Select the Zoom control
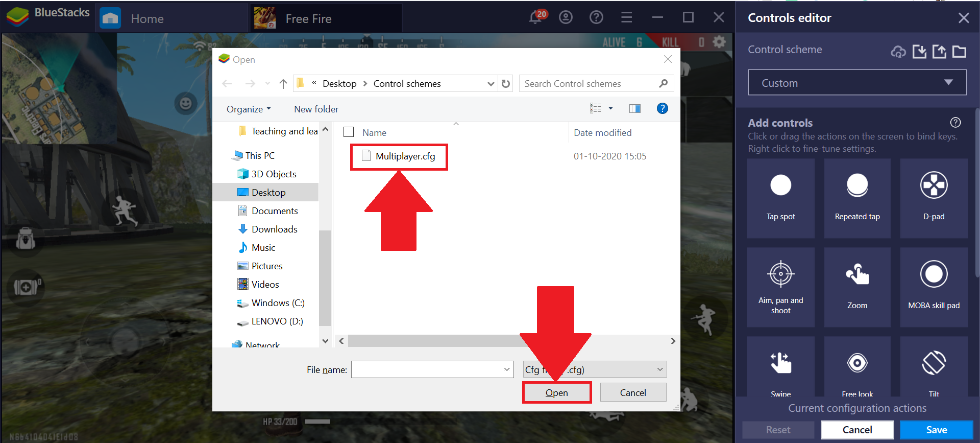 [857, 287]
